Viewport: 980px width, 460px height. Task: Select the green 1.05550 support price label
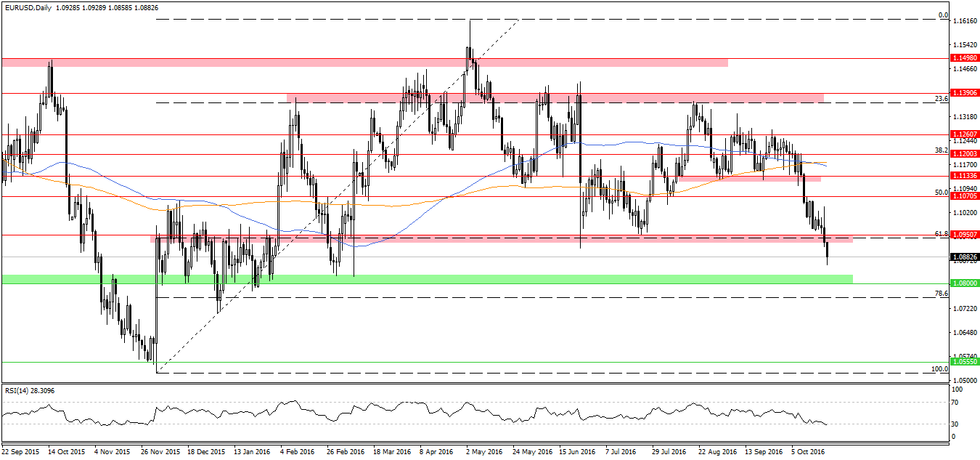[964, 361]
